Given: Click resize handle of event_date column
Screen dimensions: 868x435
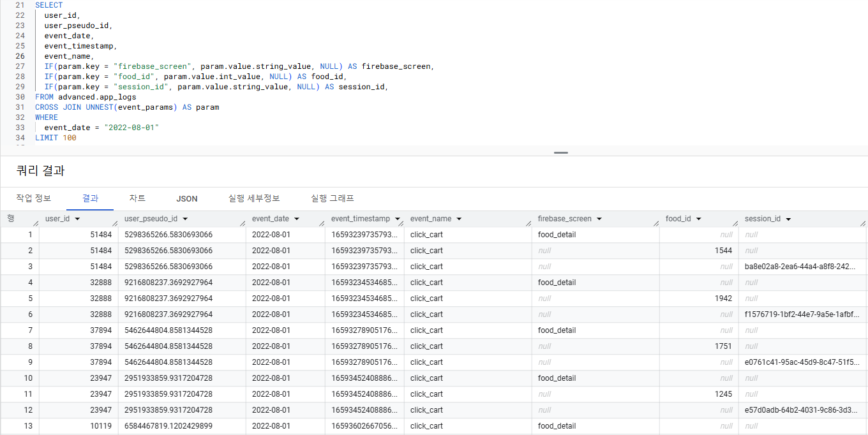Looking at the screenshot, I should tap(322, 223).
